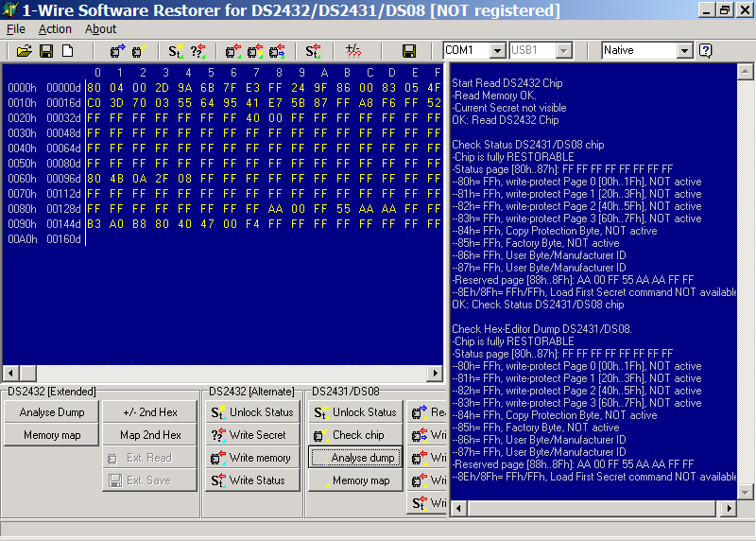
Task: Select hex byte 4B in row 0060h
Action: [116, 179]
